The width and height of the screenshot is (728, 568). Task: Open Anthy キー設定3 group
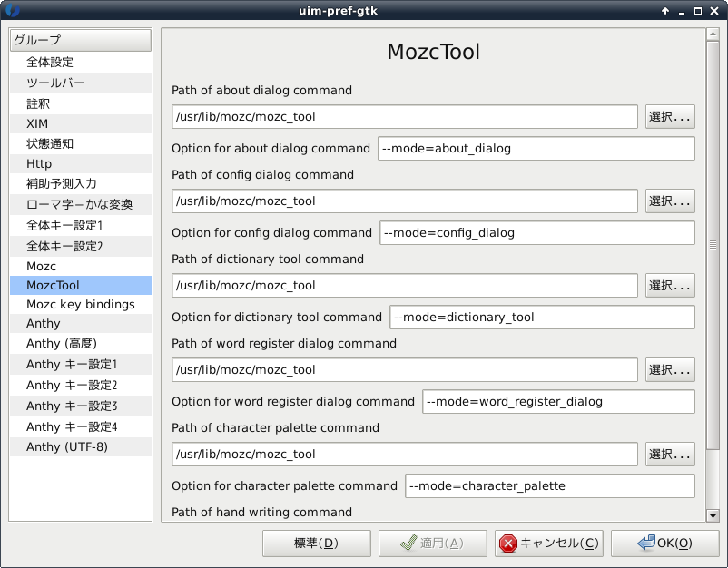tap(80, 406)
